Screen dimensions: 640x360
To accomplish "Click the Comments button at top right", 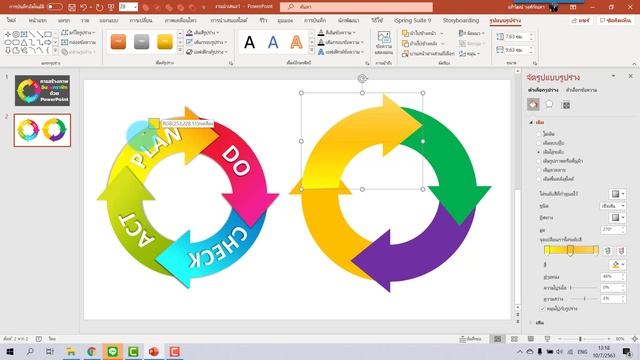I will 615,20.
